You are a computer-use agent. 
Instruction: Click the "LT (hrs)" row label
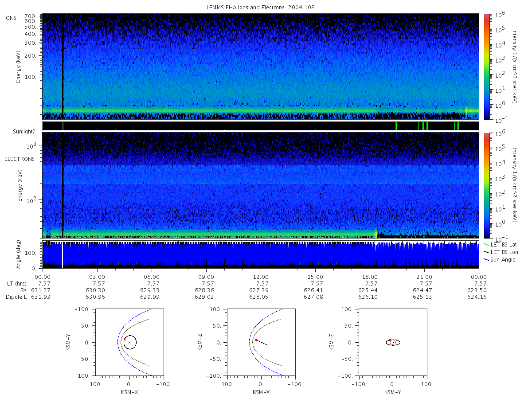(17, 283)
